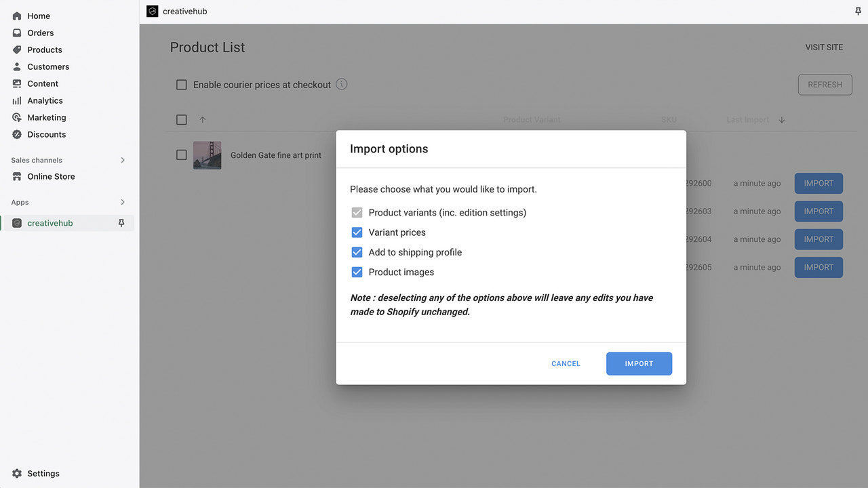Expand the Sales channels section
The width and height of the screenshot is (868, 488).
pyautogui.click(x=123, y=160)
